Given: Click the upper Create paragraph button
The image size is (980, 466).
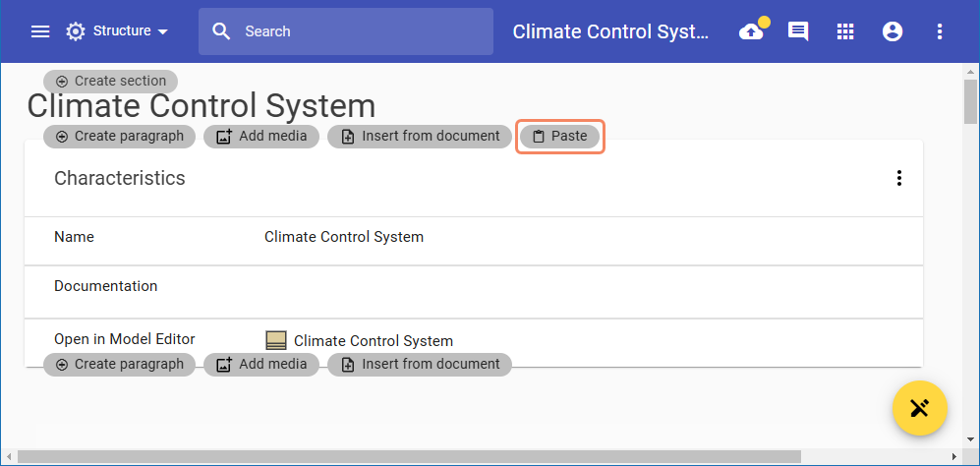Looking at the screenshot, I should pyautogui.click(x=120, y=137).
